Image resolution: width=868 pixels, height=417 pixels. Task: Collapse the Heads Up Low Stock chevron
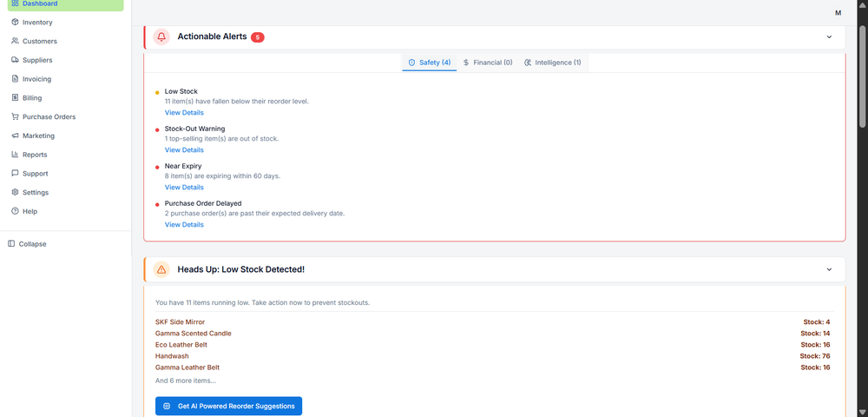[x=829, y=269]
